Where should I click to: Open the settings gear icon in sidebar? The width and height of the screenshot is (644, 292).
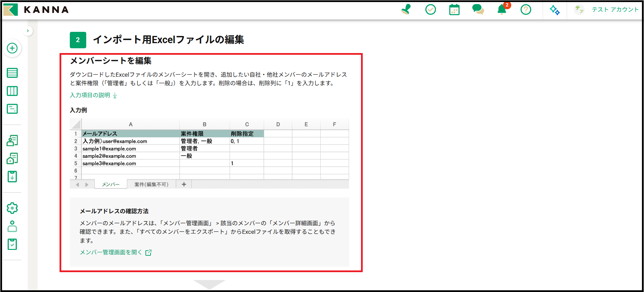tap(12, 208)
